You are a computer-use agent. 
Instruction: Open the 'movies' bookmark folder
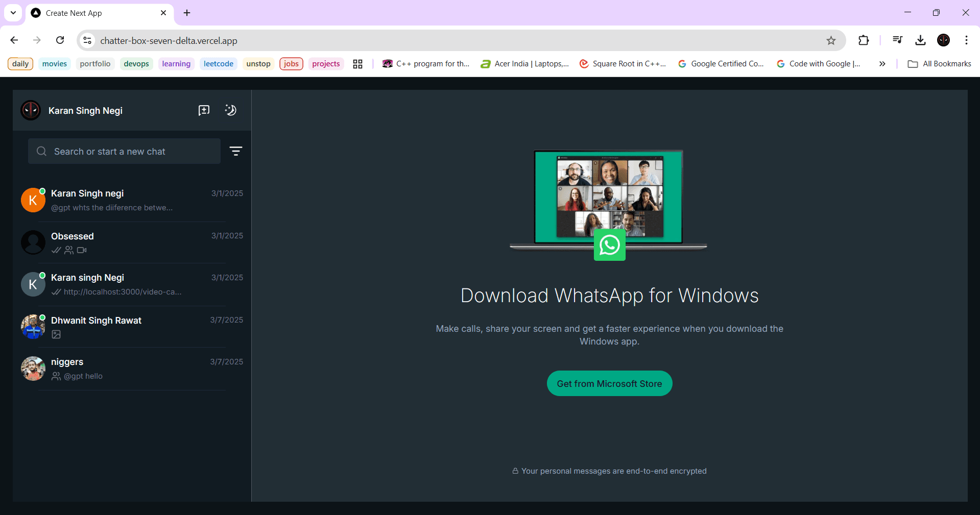[55, 64]
